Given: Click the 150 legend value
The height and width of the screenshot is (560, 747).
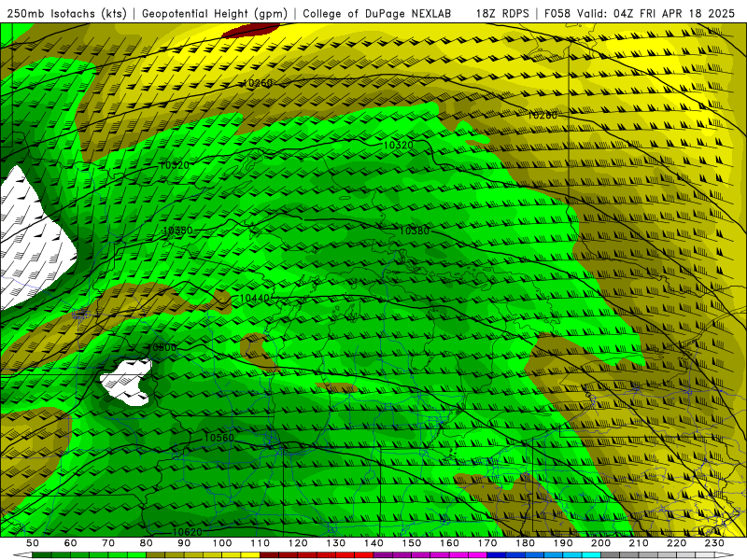Looking at the screenshot, I should click(412, 543).
